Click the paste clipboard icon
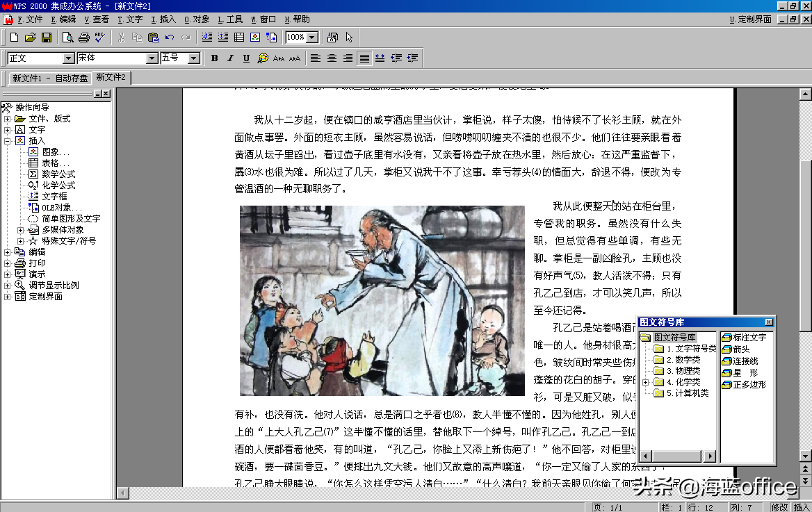This screenshot has height=512, width=812. pos(153,38)
